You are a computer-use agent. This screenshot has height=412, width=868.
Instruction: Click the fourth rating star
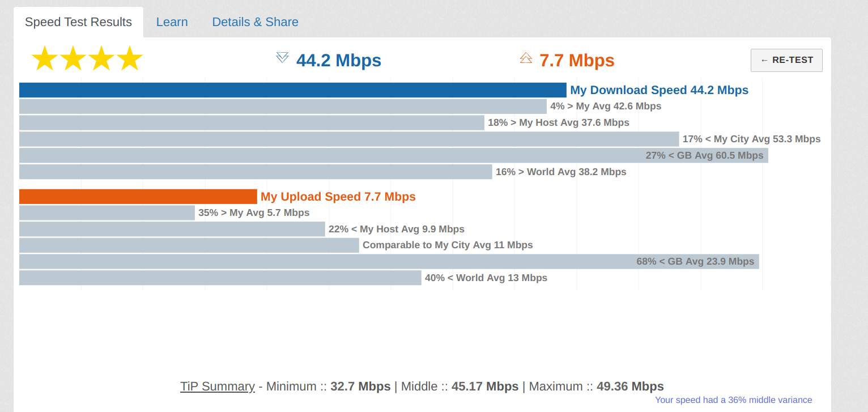pos(130,57)
